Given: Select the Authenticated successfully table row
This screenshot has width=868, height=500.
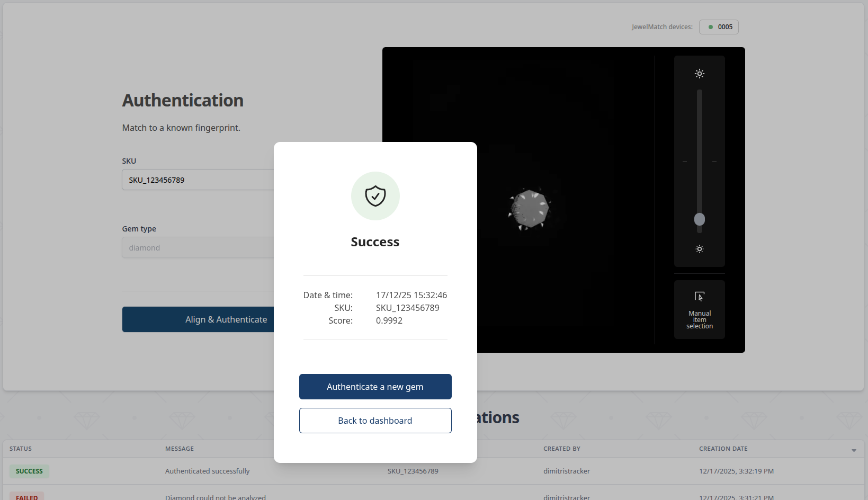Looking at the screenshot, I should pyautogui.click(x=207, y=471).
